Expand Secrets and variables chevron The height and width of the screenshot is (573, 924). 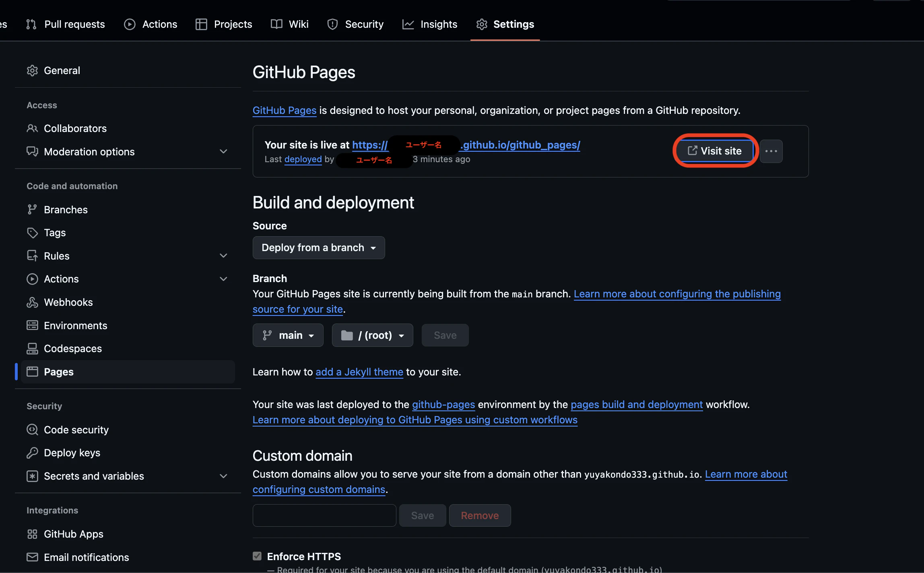tap(223, 476)
